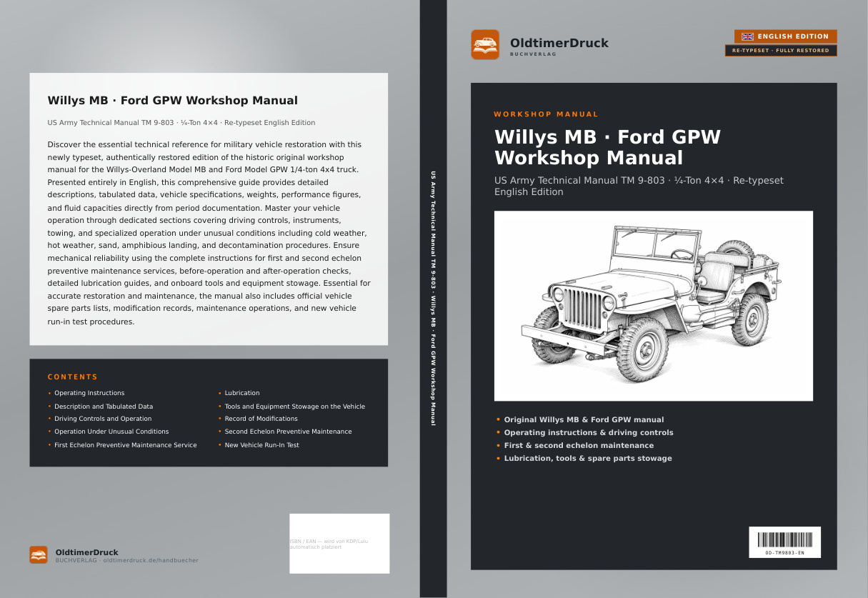Click the BUCHVERLAG caption under front logo name
The width and height of the screenshot is (868, 598).
(x=533, y=54)
